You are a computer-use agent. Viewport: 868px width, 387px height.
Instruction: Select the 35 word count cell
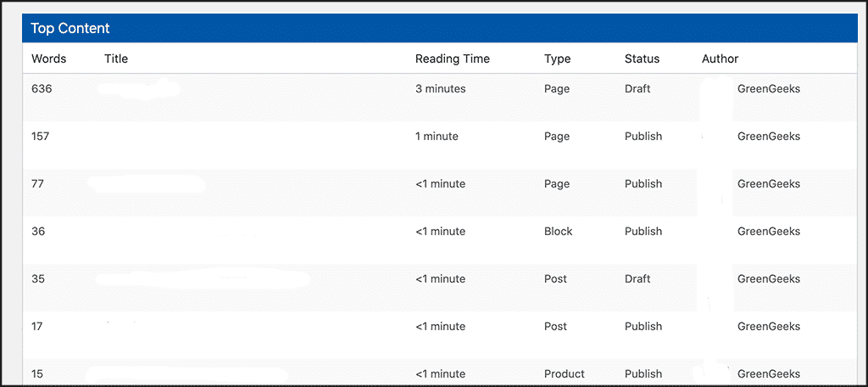click(x=38, y=279)
